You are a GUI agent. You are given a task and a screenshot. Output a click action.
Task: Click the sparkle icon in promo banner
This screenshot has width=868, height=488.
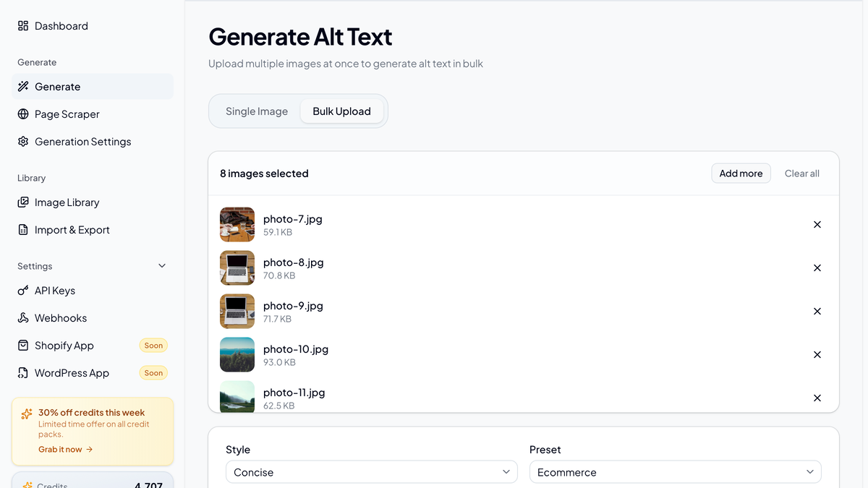coord(27,414)
